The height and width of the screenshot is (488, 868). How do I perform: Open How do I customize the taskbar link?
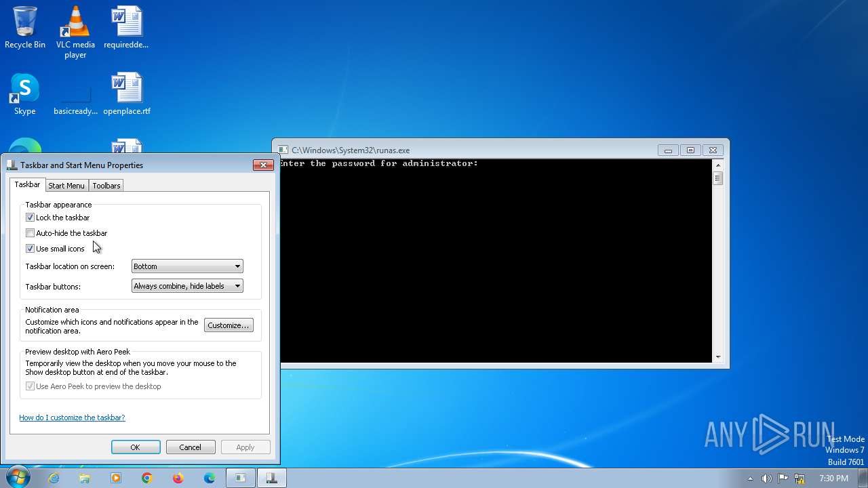(x=72, y=418)
